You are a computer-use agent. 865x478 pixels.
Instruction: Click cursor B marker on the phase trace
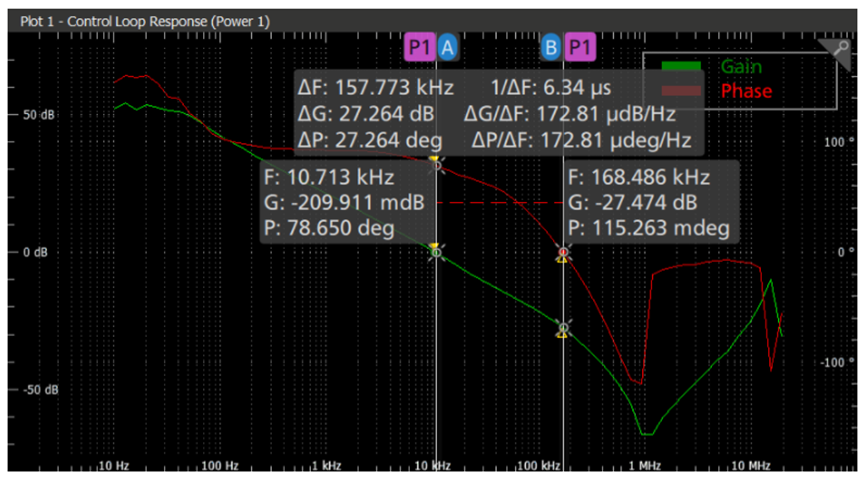tap(564, 254)
